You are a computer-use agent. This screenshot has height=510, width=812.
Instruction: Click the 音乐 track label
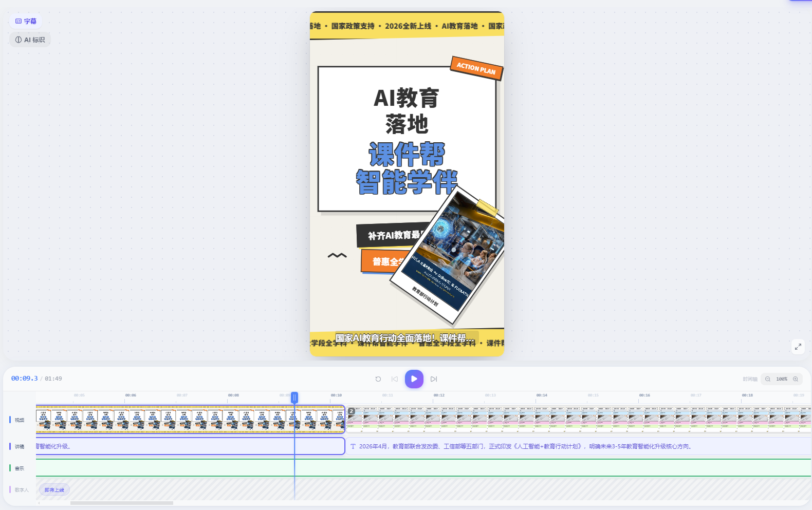(20, 468)
